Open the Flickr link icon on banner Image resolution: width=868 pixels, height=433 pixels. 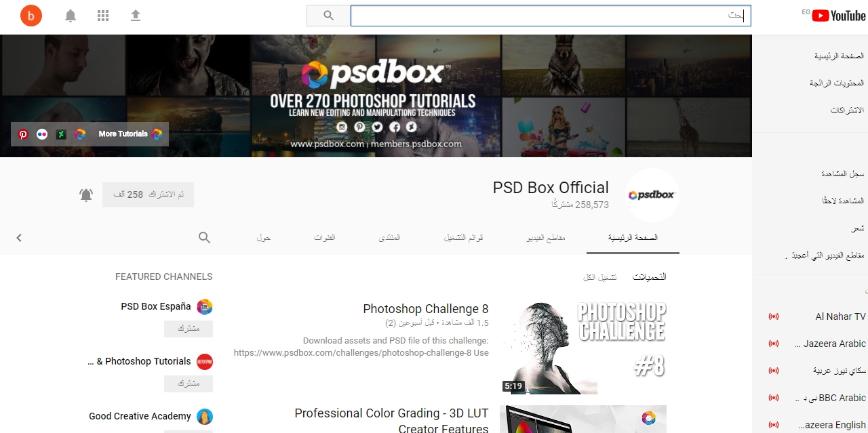pyautogui.click(x=42, y=134)
